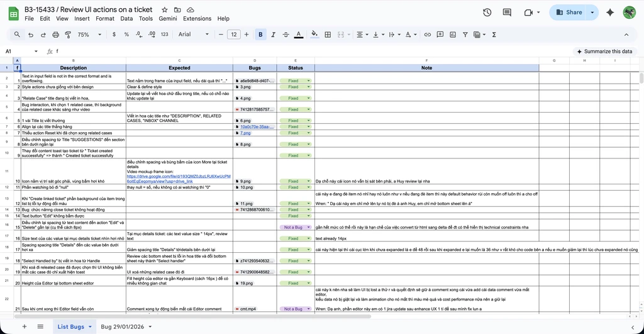Open the Share options arrow
Screen dimensions: 644x334
pos(592,13)
